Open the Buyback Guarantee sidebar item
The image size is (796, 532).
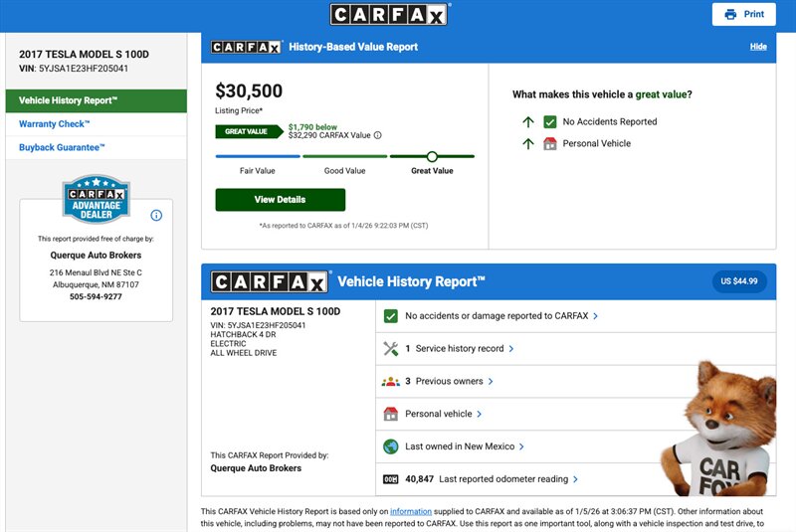point(62,148)
